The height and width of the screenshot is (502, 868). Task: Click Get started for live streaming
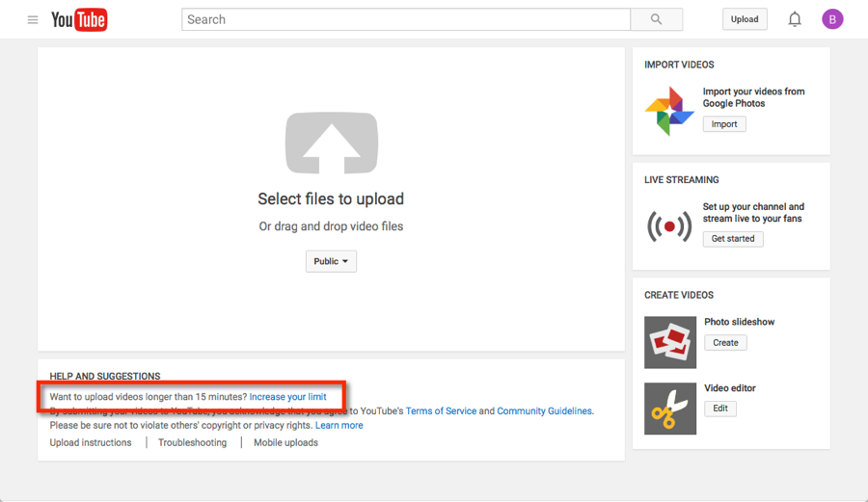coord(733,239)
